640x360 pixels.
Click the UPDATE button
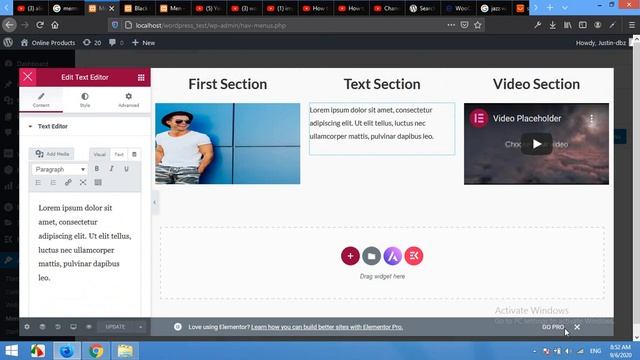click(x=116, y=327)
